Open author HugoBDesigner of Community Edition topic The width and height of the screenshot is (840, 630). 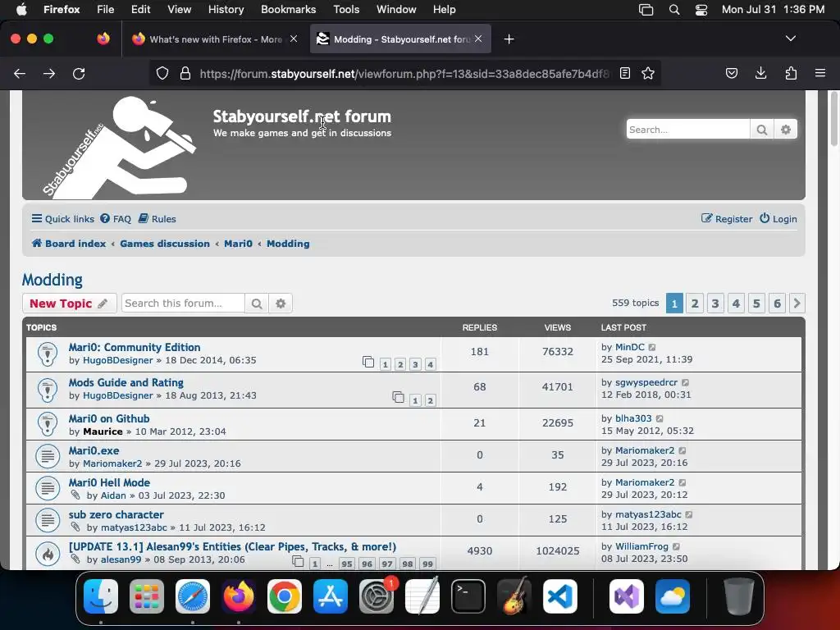point(118,360)
